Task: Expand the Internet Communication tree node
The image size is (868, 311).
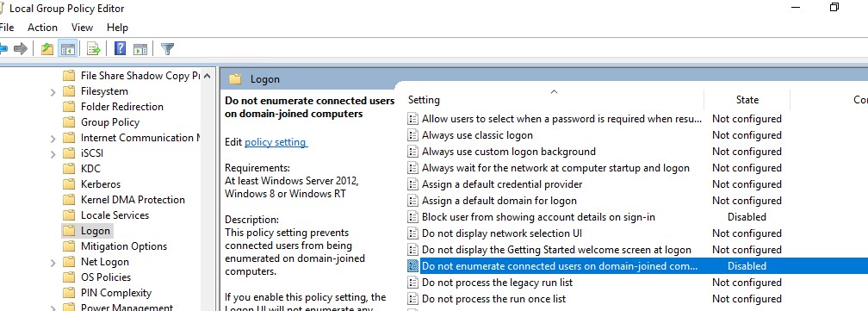Action: 53,139
